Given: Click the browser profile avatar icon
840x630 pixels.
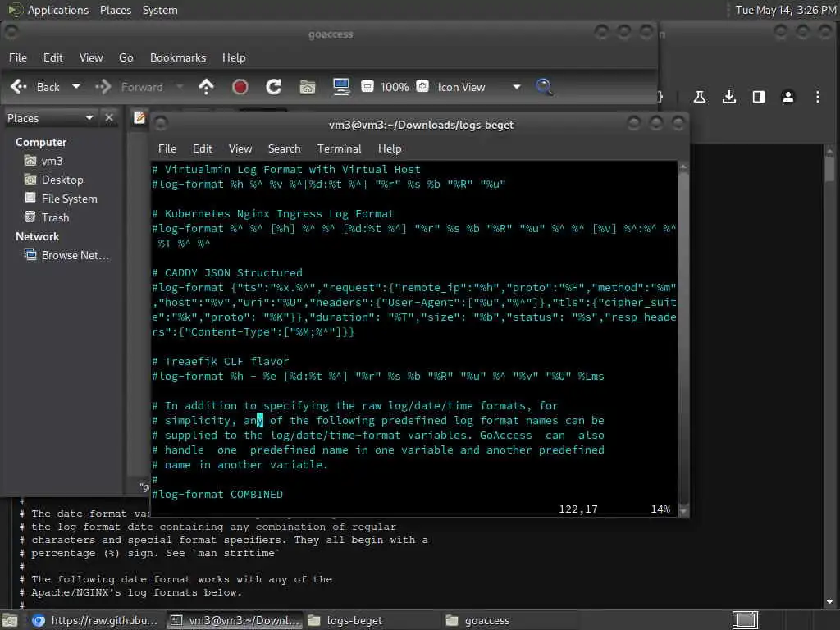Looking at the screenshot, I should pos(788,97).
